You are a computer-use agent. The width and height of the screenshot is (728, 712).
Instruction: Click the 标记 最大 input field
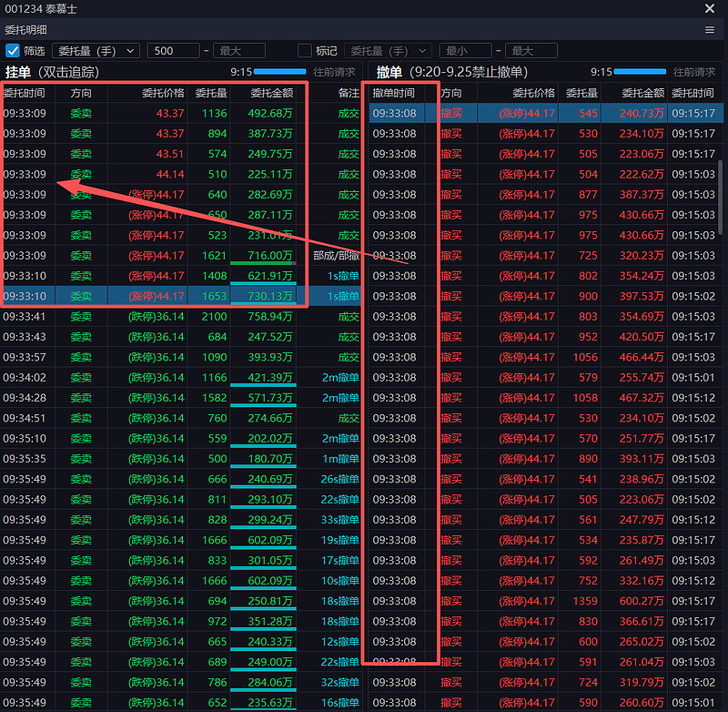click(x=531, y=51)
